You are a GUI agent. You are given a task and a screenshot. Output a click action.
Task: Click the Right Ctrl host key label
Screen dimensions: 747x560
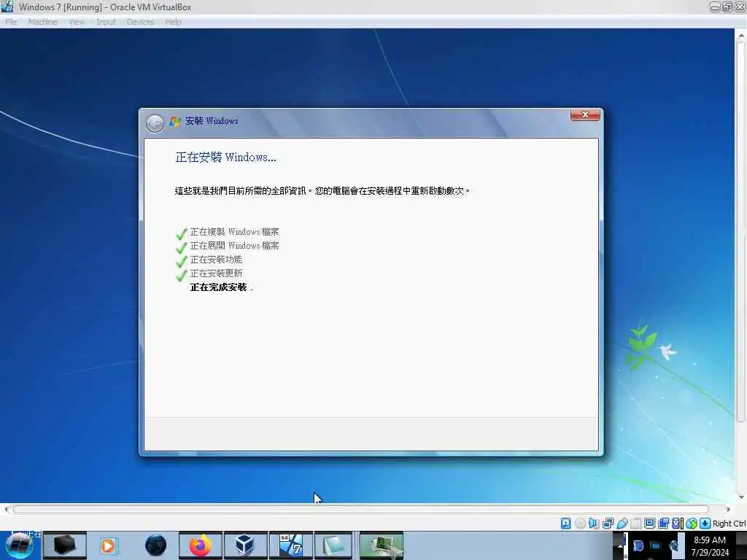click(x=729, y=524)
